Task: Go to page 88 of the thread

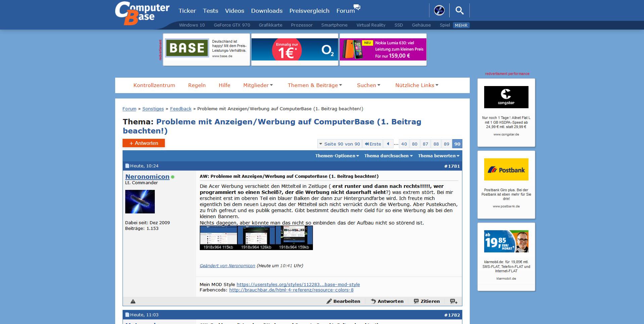Action: point(436,144)
